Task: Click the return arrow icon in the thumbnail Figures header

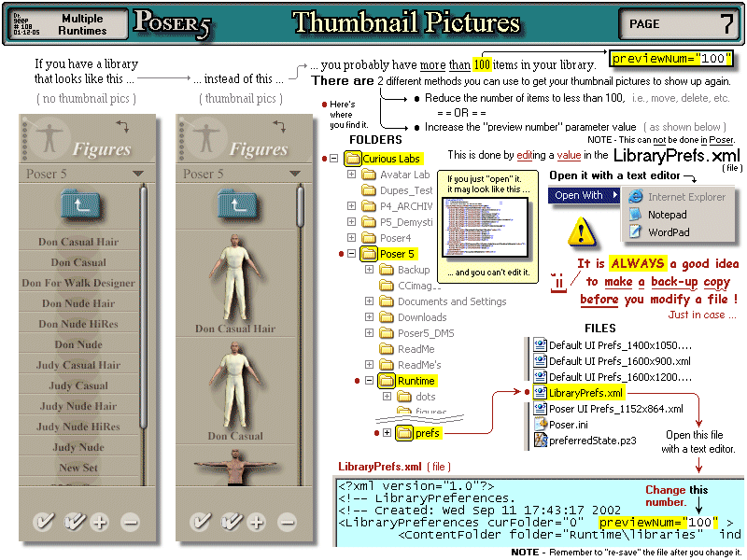Action: point(279,126)
